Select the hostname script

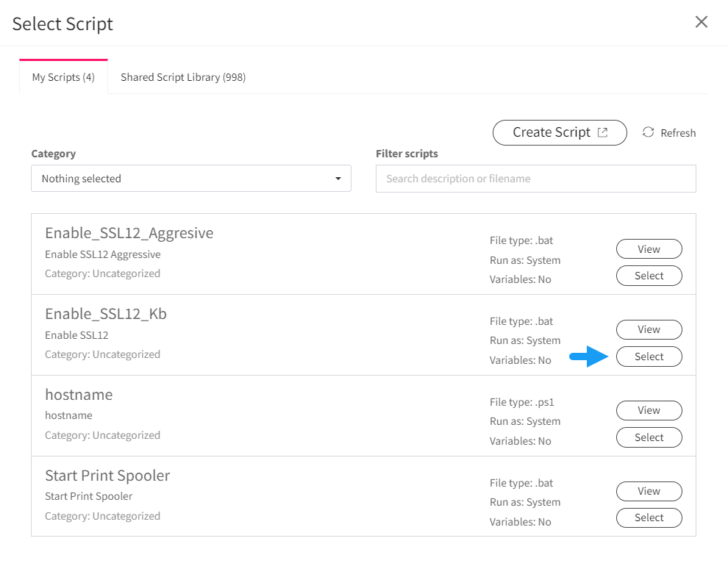point(649,437)
